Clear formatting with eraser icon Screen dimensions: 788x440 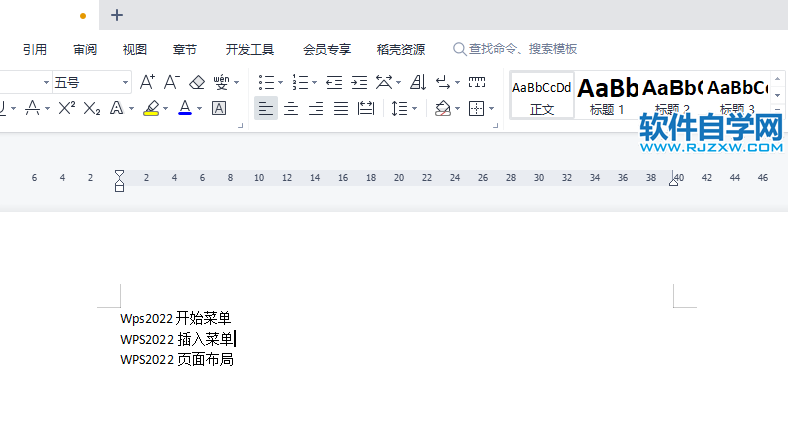point(196,82)
